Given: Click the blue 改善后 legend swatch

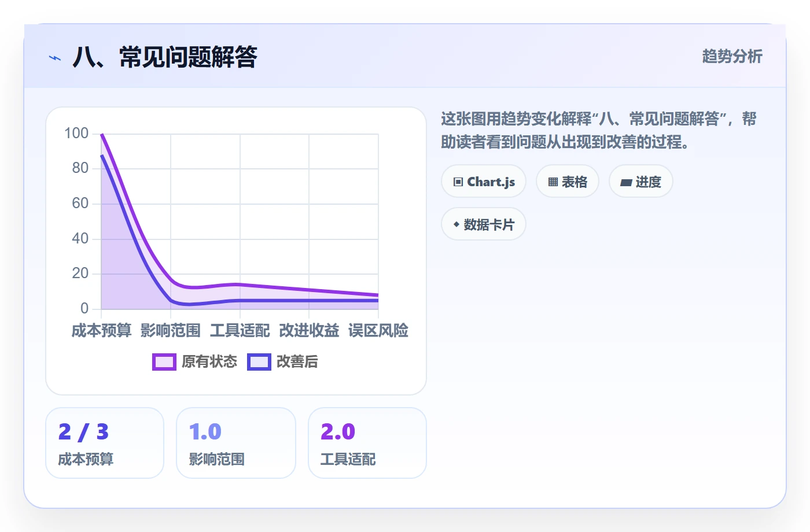Looking at the screenshot, I should 259,362.
